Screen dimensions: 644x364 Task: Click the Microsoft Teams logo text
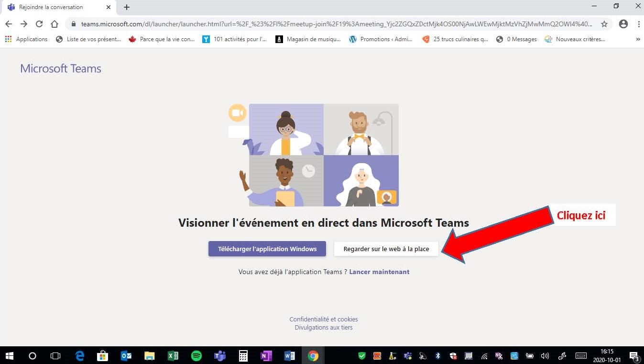61,68
